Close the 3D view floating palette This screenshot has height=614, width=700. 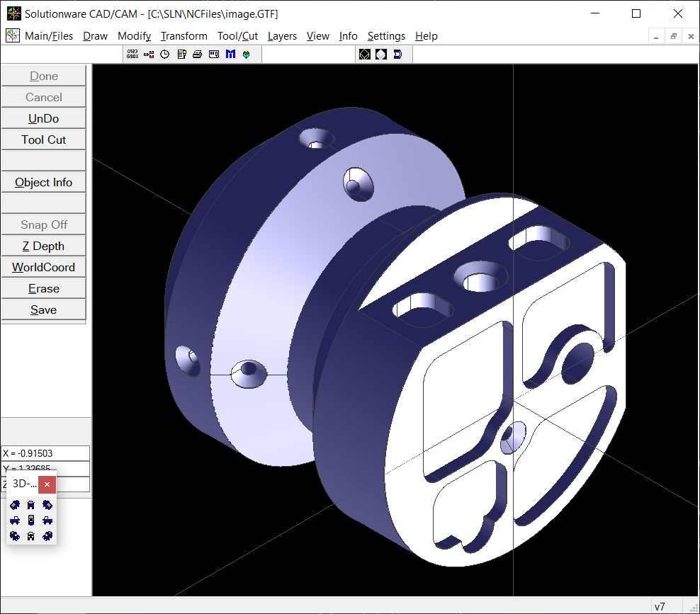(x=47, y=484)
